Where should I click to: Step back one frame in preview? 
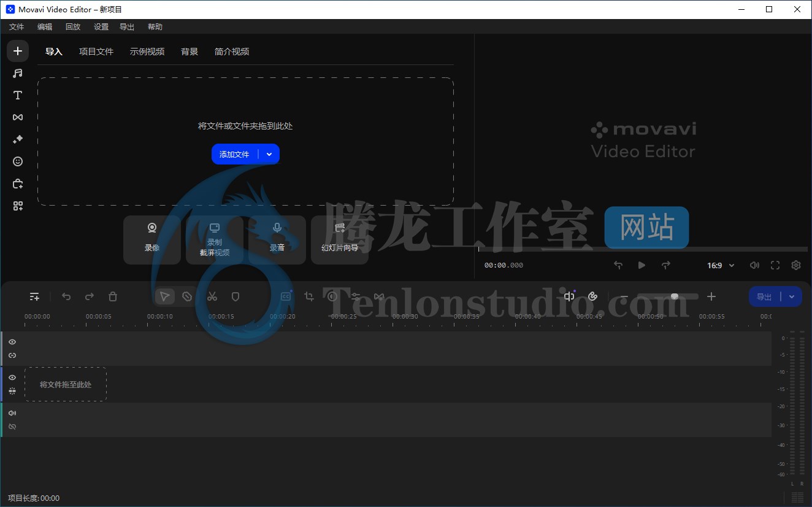[x=618, y=265]
